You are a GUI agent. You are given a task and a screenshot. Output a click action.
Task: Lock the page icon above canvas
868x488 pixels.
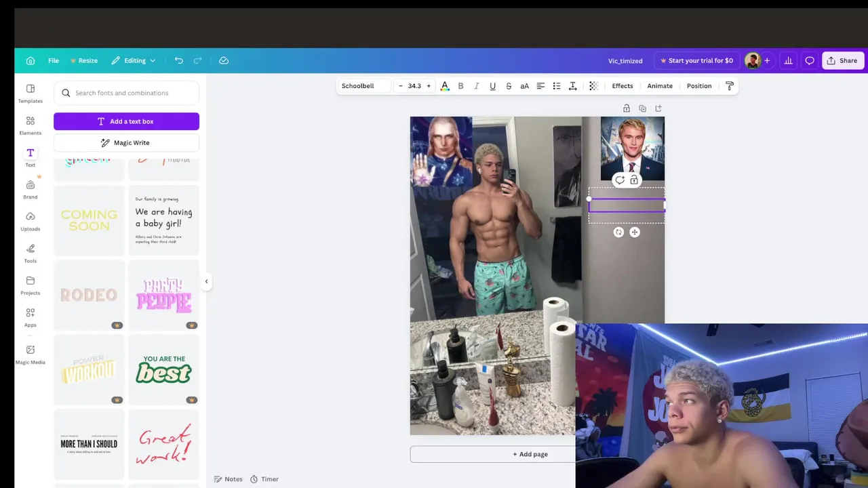(x=627, y=108)
